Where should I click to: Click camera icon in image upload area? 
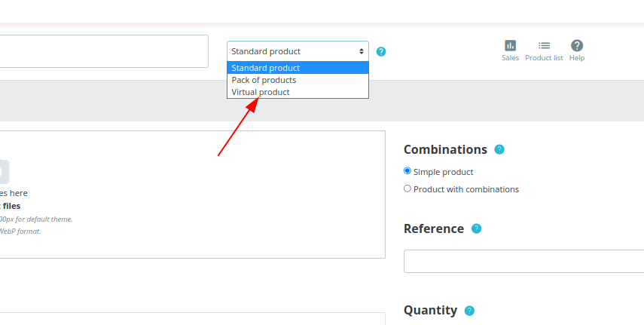(x=3, y=171)
